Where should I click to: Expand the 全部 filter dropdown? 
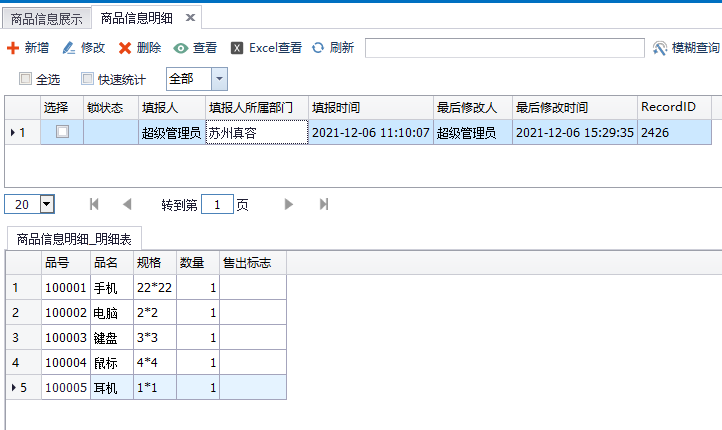coord(219,79)
